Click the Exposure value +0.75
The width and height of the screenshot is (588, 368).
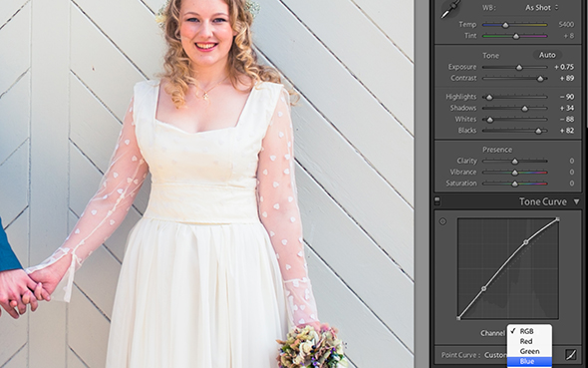click(564, 67)
